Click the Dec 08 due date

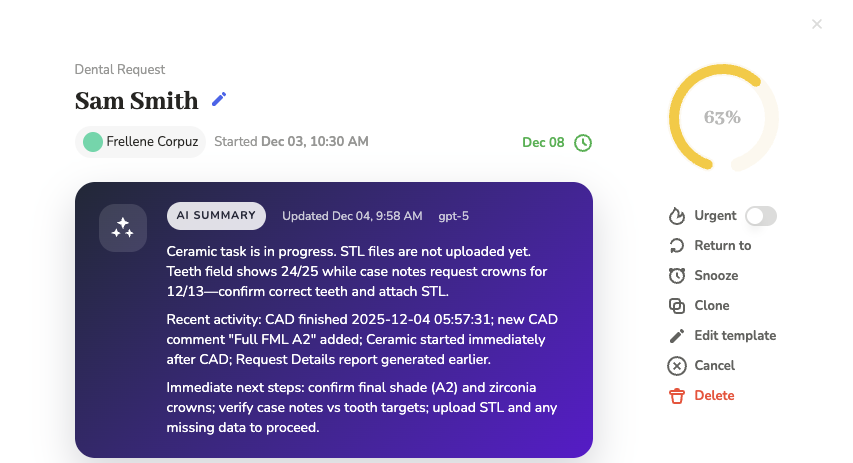(543, 143)
